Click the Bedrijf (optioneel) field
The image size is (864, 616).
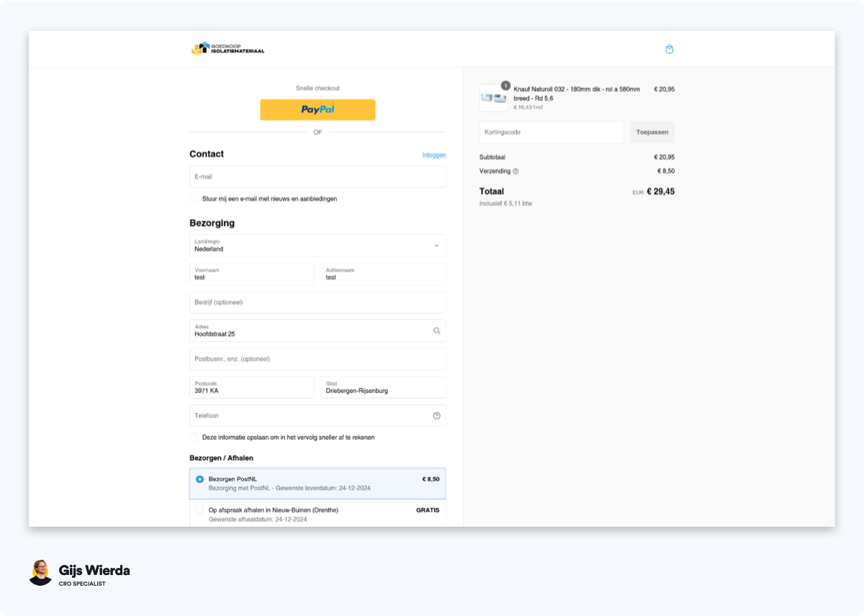pos(318,302)
